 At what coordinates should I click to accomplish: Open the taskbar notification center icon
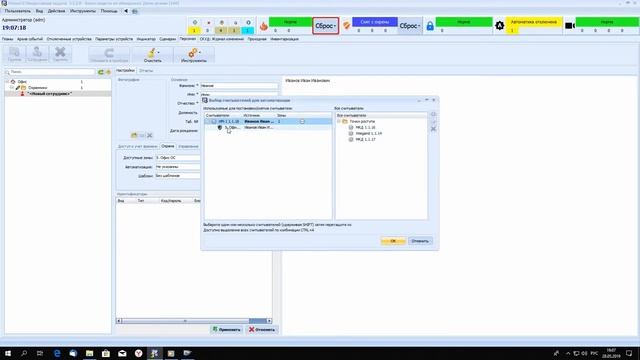pos(629,353)
